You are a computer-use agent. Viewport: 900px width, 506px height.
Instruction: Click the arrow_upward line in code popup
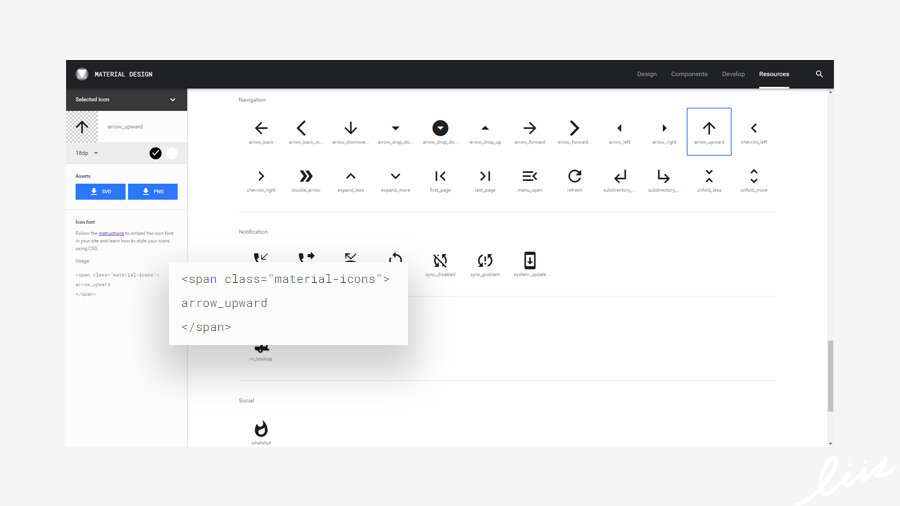(224, 303)
